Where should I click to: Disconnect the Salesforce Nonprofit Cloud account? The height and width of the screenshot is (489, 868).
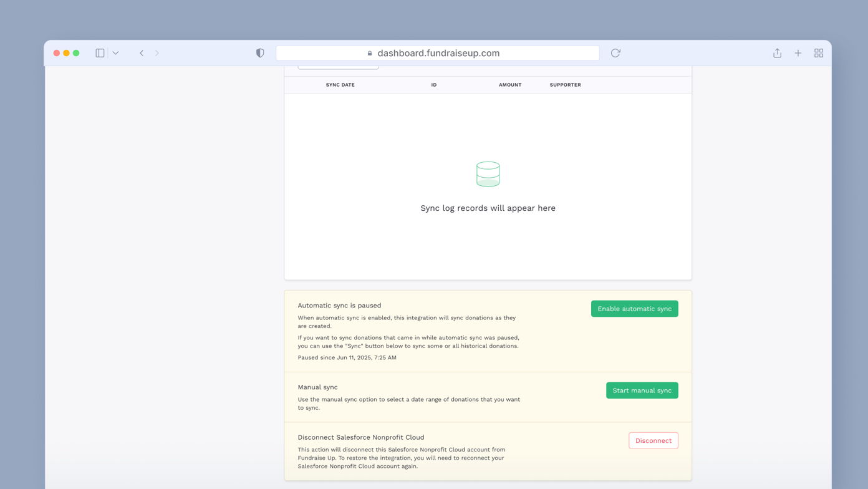point(653,440)
